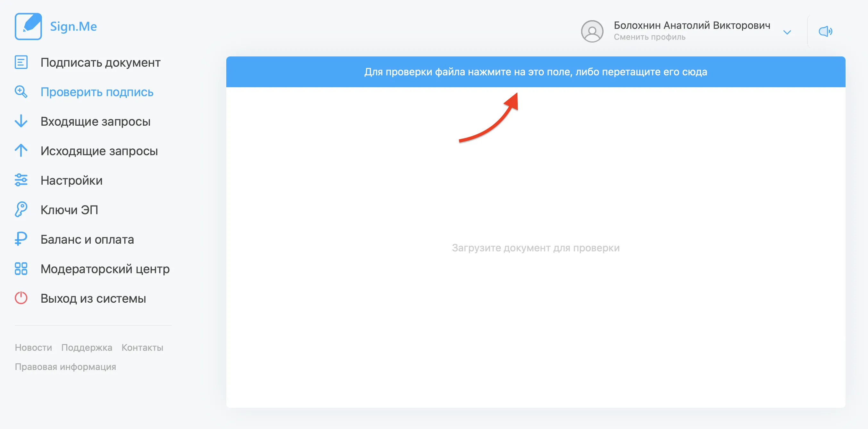The width and height of the screenshot is (868, 429).
Task: Click the Загрузите документ для проверки placeholder text
Action: coord(535,248)
